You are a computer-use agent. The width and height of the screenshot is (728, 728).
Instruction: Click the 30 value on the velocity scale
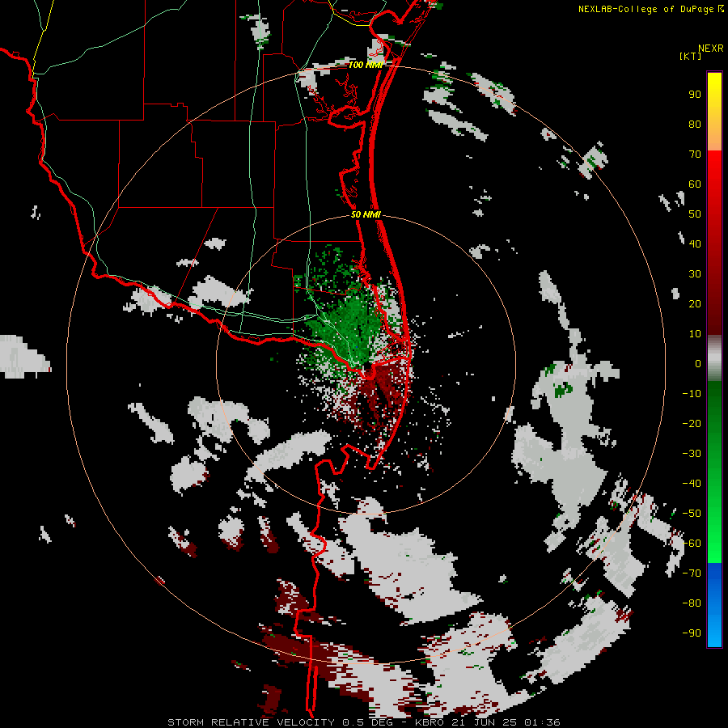point(695,274)
